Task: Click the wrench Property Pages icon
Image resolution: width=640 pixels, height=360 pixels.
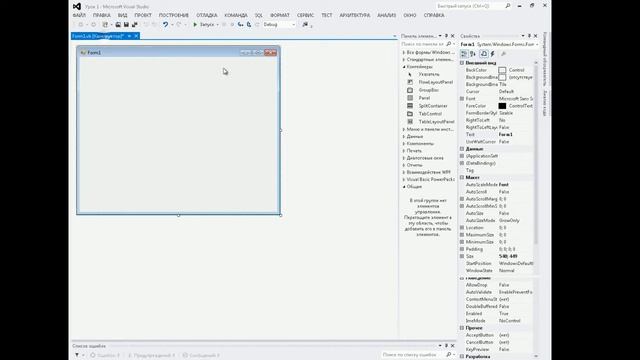Action: pos(503,54)
